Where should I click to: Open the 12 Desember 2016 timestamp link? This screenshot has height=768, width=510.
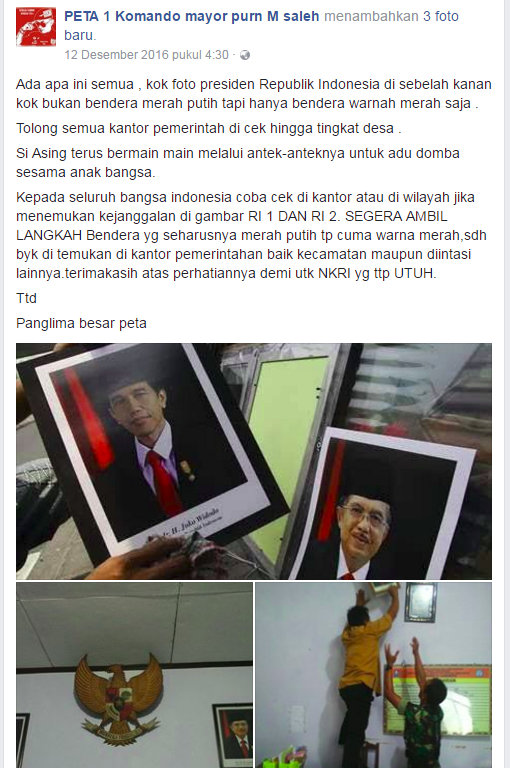(146, 54)
